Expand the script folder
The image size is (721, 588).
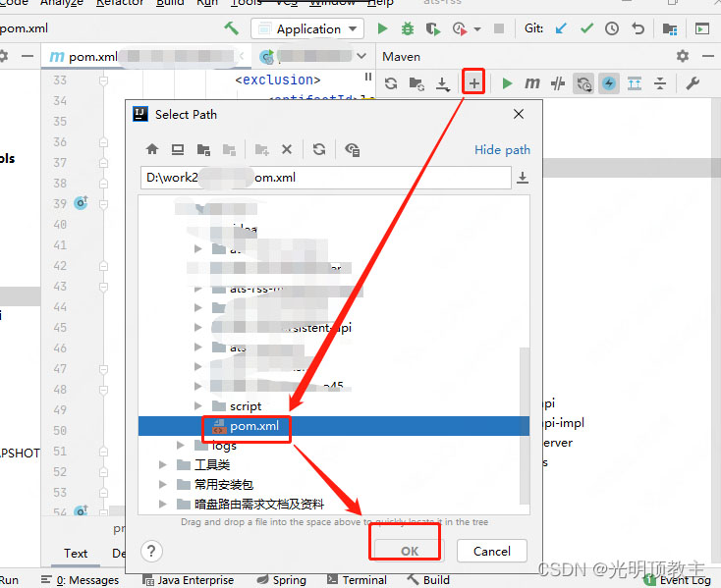pyautogui.click(x=198, y=405)
